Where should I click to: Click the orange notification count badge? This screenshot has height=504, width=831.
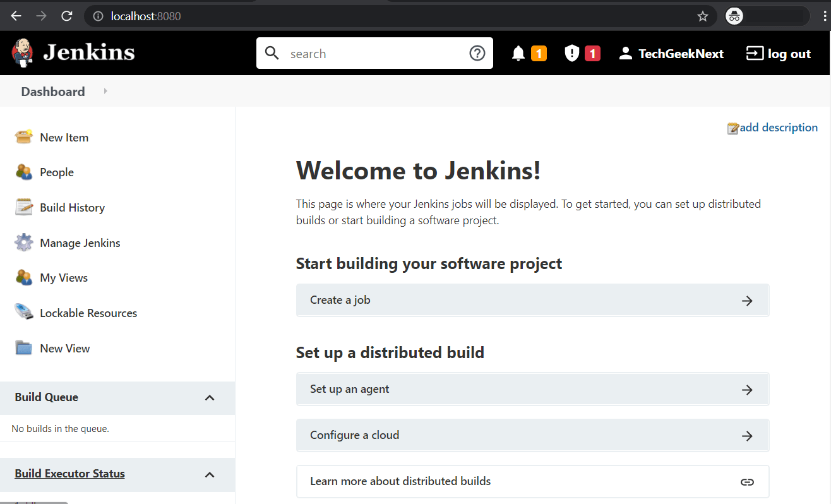(539, 54)
